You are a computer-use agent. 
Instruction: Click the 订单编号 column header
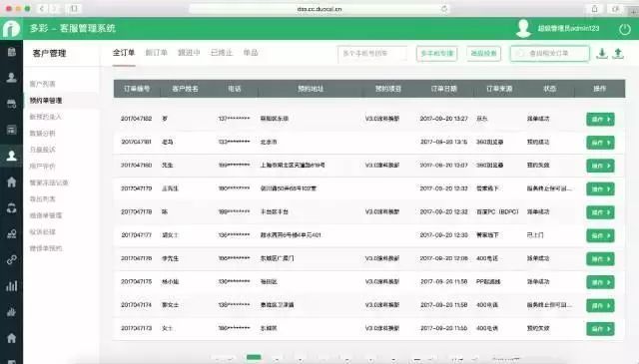(137, 89)
